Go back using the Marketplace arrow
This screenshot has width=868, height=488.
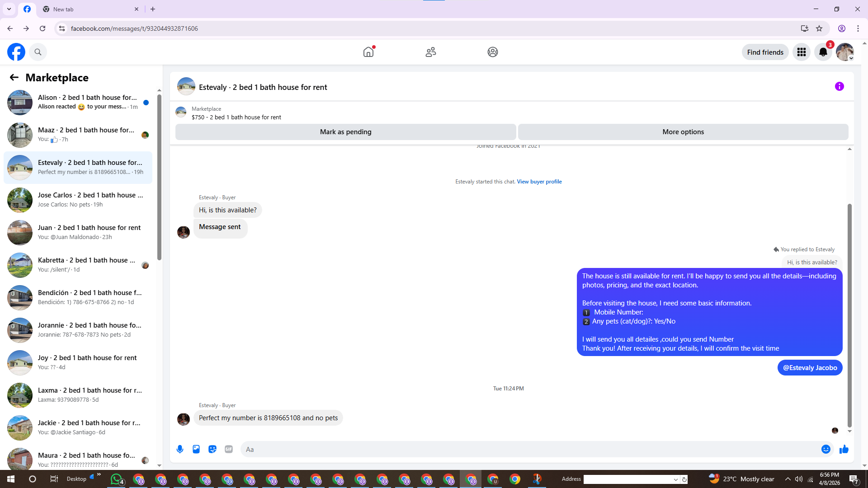coord(14,77)
